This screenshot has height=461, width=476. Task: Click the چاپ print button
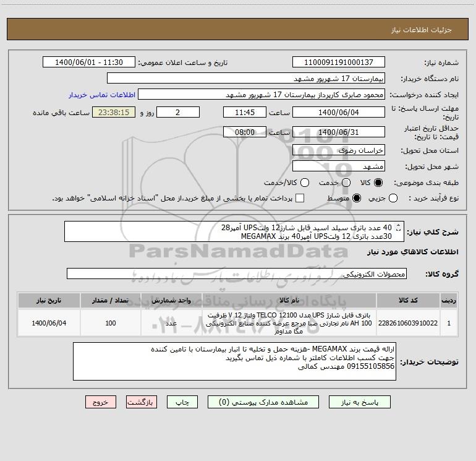coord(182,402)
